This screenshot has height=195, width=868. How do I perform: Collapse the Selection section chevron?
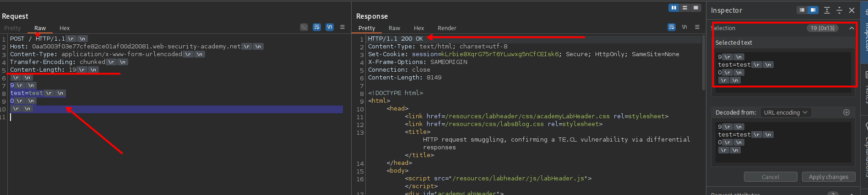click(852, 28)
